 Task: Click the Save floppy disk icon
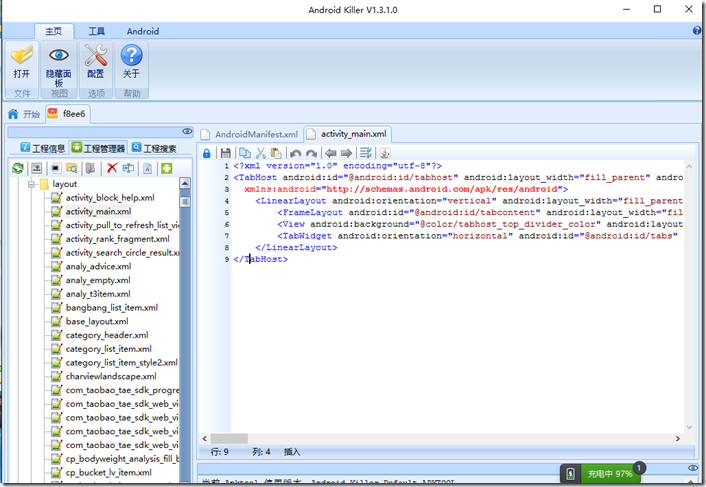click(x=226, y=153)
